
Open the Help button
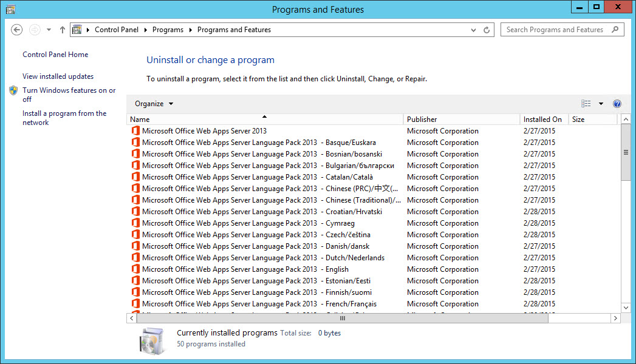point(617,104)
